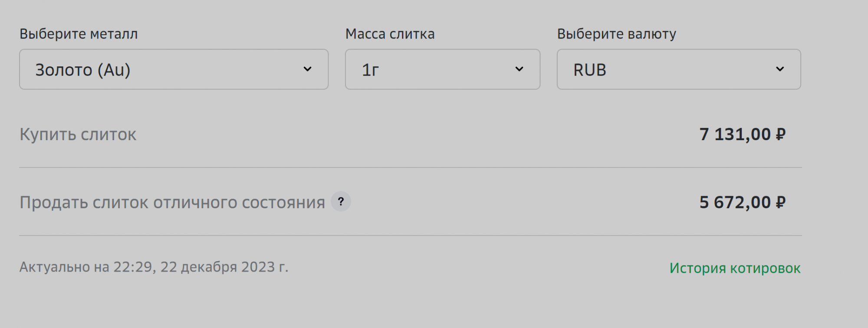
Task: Click the chevron arrow in the 1г dropdown
Action: pos(519,69)
